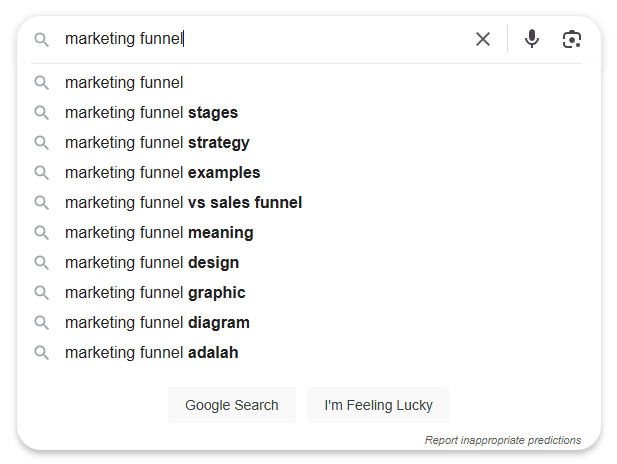Select the plain 'marketing funnel' suggestion
Viewport: 617px width, 464px height.
(x=308, y=83)
